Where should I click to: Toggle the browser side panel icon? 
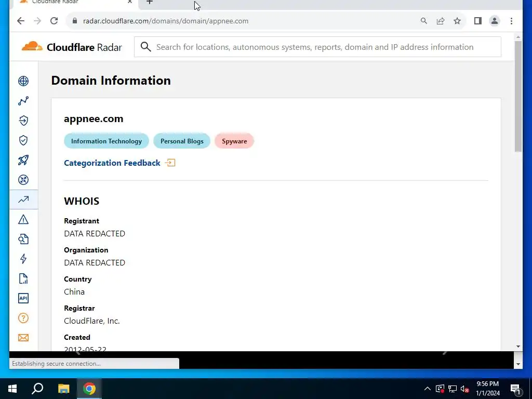[478, 21]
